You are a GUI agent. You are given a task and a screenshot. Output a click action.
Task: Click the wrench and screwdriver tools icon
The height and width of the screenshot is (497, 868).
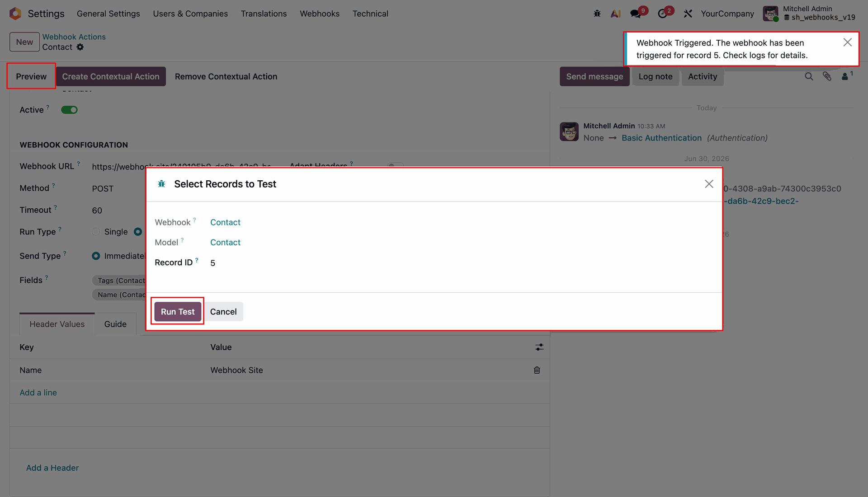(x=688, y=14)
